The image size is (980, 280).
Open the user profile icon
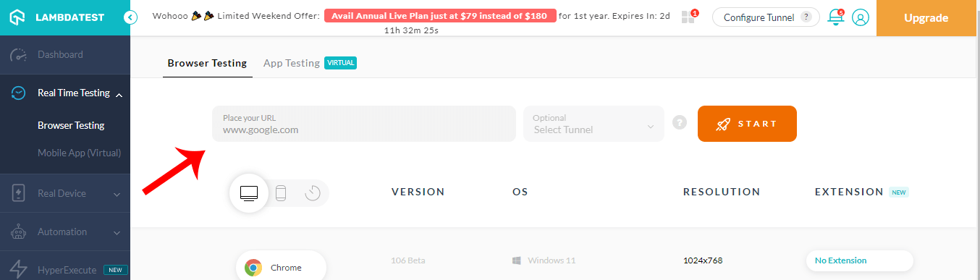point(860,17)
